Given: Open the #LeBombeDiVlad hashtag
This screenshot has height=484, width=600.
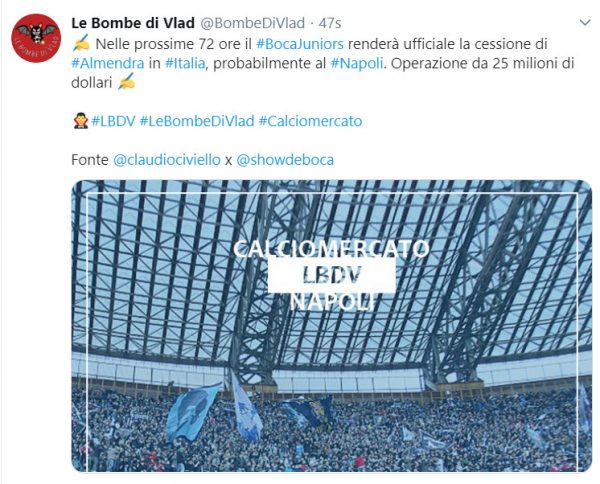Looking at the screenshot, I should pos(197,121).
